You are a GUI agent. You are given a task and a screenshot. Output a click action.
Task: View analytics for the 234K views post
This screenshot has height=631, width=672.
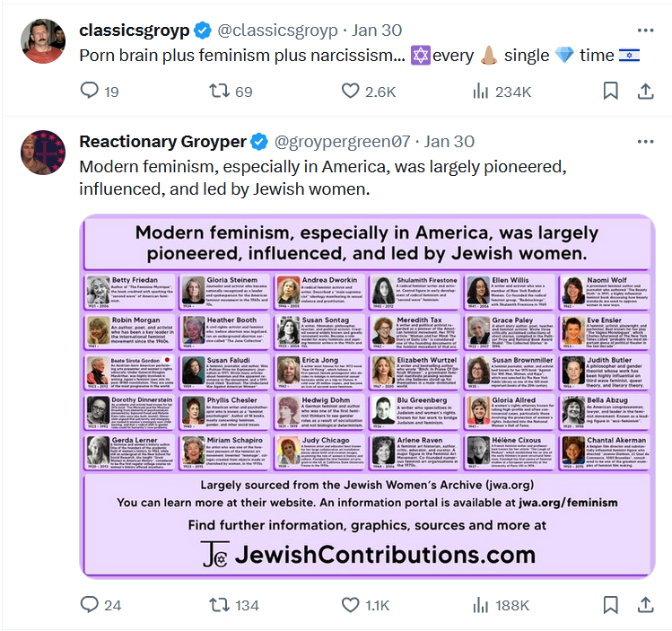(502, 92)
